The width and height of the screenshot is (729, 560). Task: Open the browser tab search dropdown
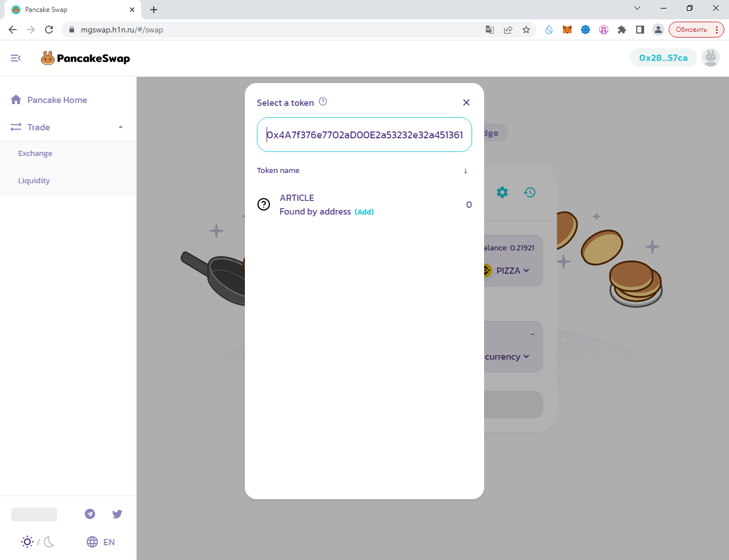tap(637, 9)
